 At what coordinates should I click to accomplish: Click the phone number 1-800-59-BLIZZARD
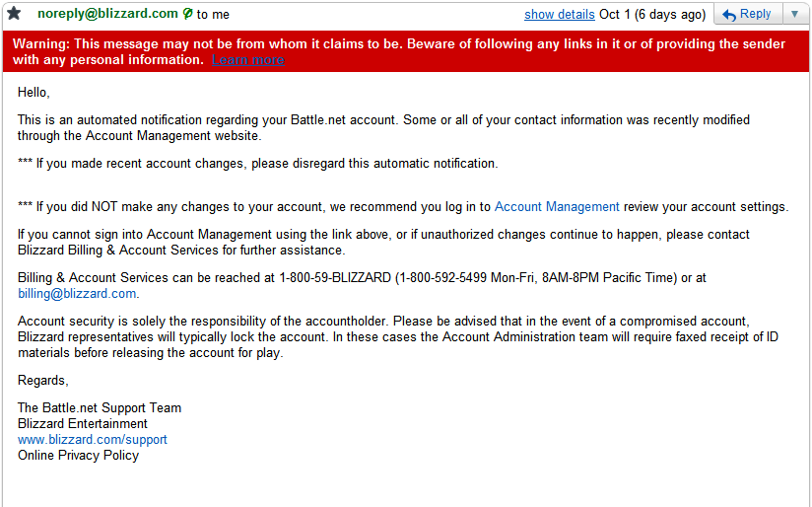(x=335, y=278)
